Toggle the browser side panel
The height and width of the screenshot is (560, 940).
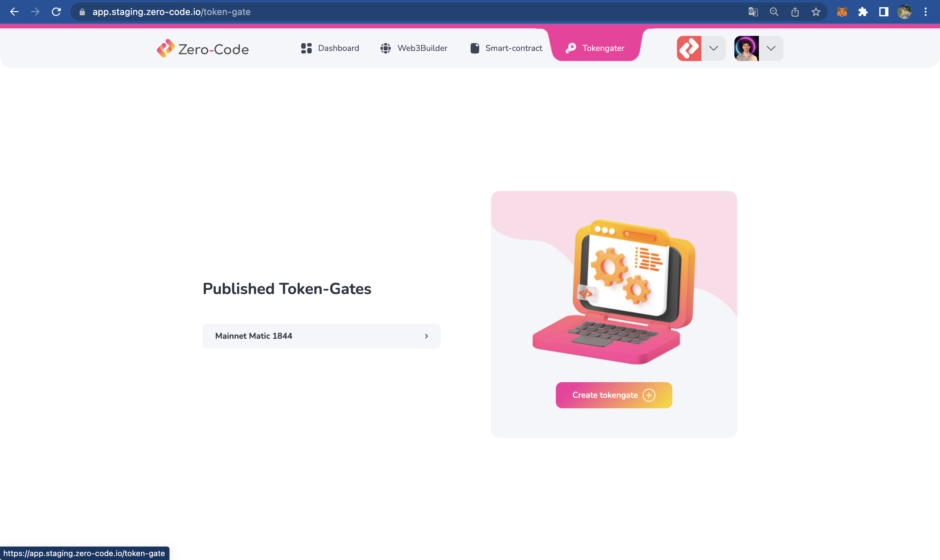(x=884, y=12)
